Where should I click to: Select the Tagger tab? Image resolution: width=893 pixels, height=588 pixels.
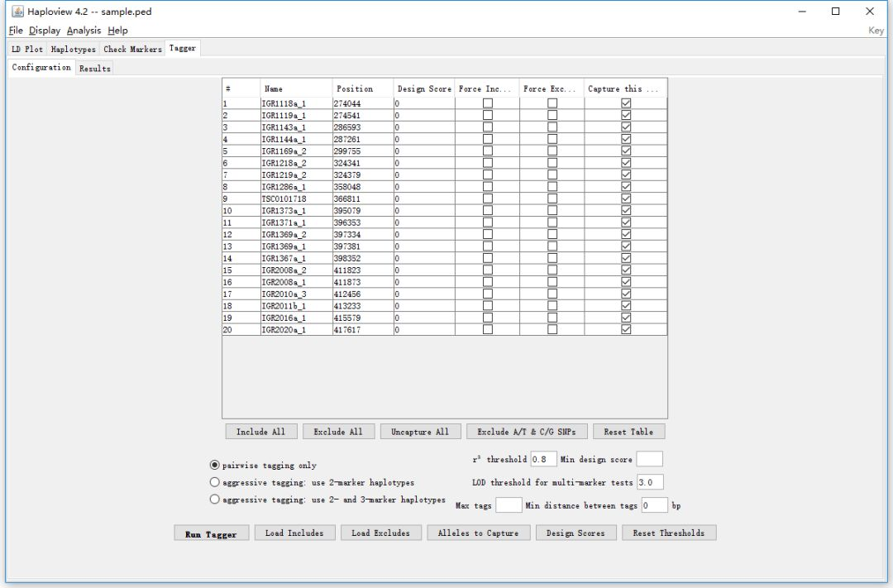tap(182, 49)
